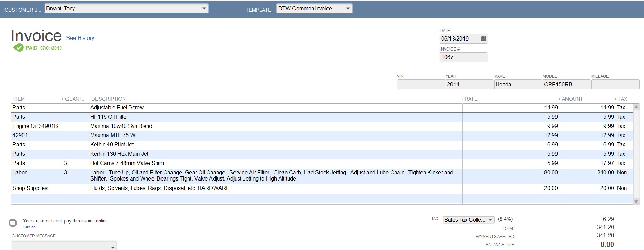Click Turn on online payments link
Image resolution: width=644 pixels, height=250 pixels.
(x=29, y=227)
